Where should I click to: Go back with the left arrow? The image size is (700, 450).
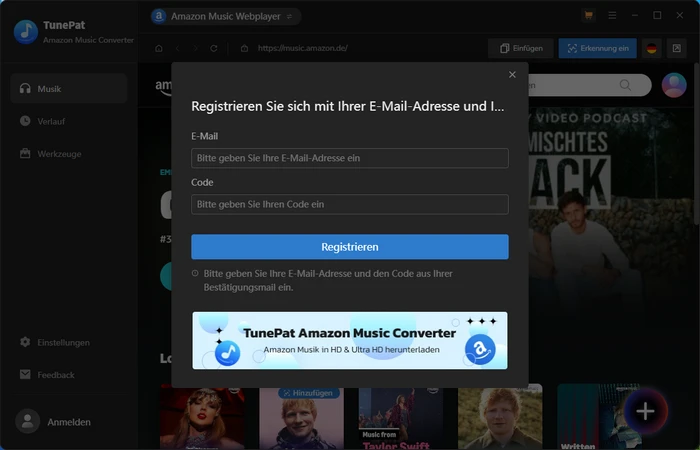coord(177,48)
